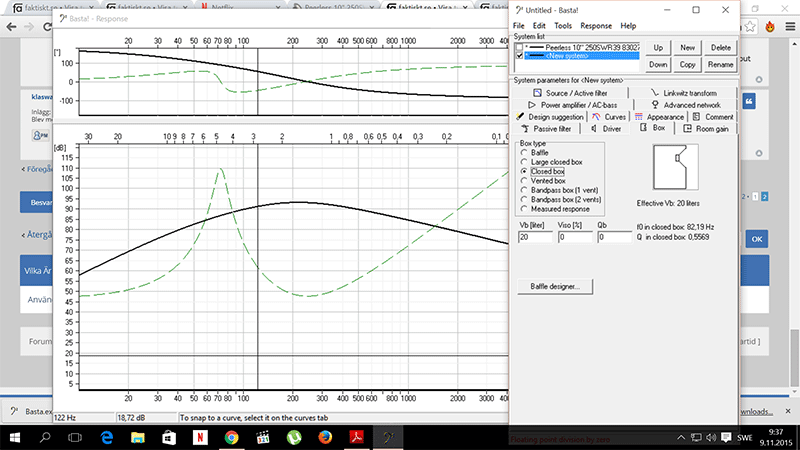
Task: Select Bandpass box (1 vent) option
Action: click(523, 190)
